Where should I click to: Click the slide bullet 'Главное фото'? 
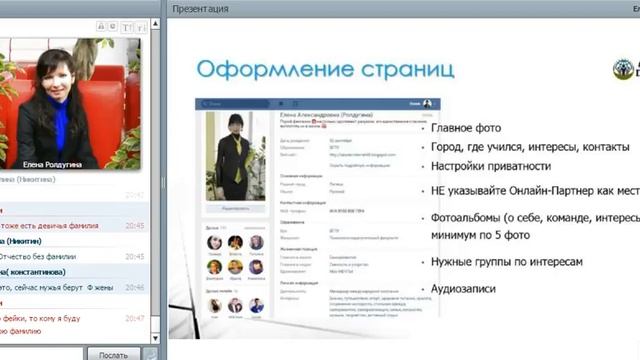[x=466, y=128]
